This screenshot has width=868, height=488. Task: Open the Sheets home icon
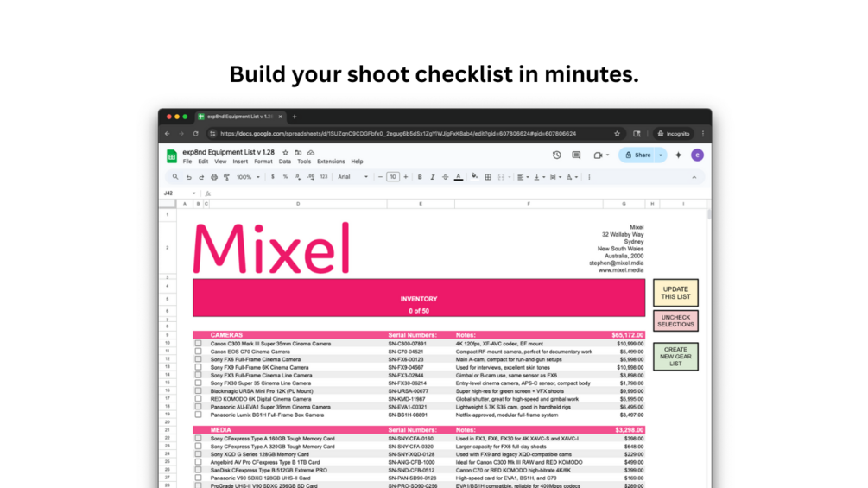tap(172, 156)
